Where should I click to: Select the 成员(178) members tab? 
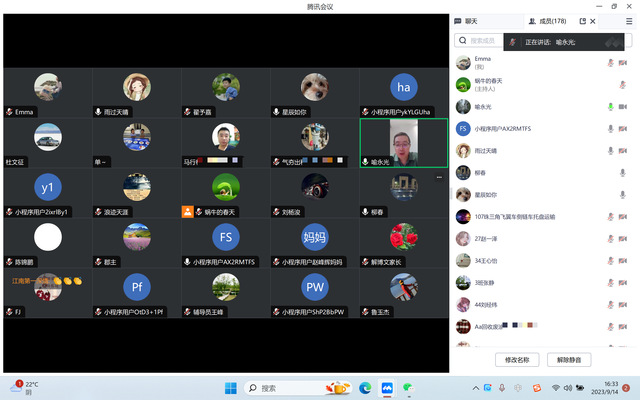(547, 20)
